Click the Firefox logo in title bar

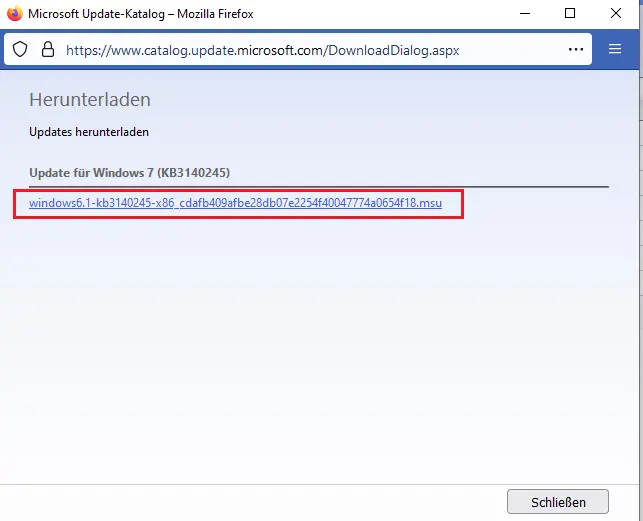15,14
